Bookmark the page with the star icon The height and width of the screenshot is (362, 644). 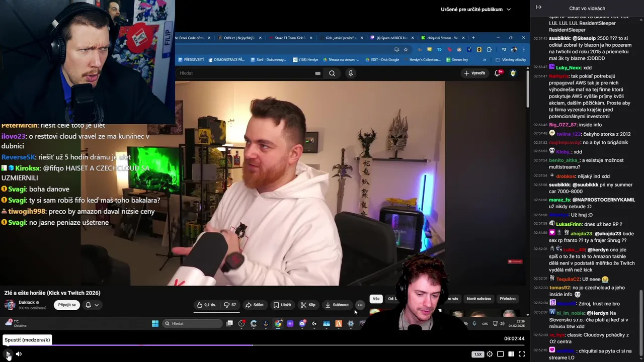406,49
